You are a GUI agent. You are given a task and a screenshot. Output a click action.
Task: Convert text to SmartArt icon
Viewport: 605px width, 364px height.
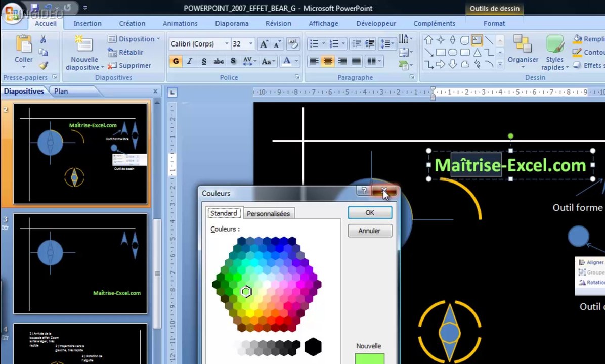point(404,65)
